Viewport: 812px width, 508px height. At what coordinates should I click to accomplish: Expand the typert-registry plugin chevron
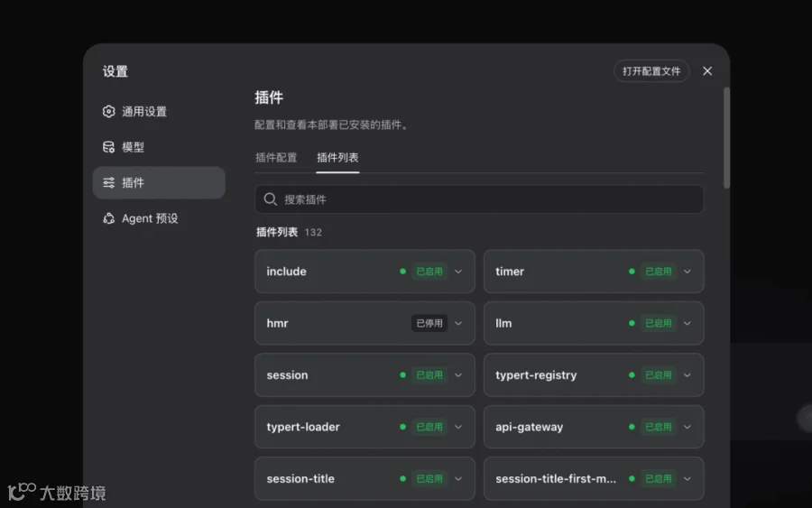pyautogui.click(x=687, y=375)
